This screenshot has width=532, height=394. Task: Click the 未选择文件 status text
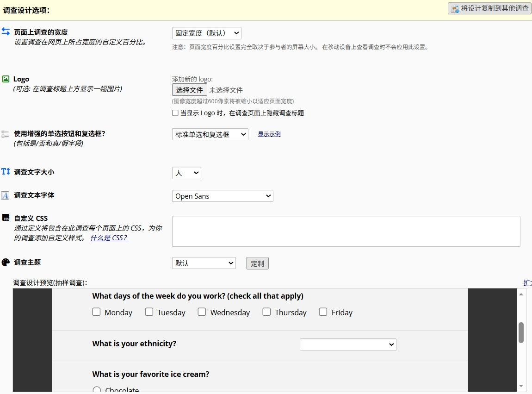coord(226,90)
